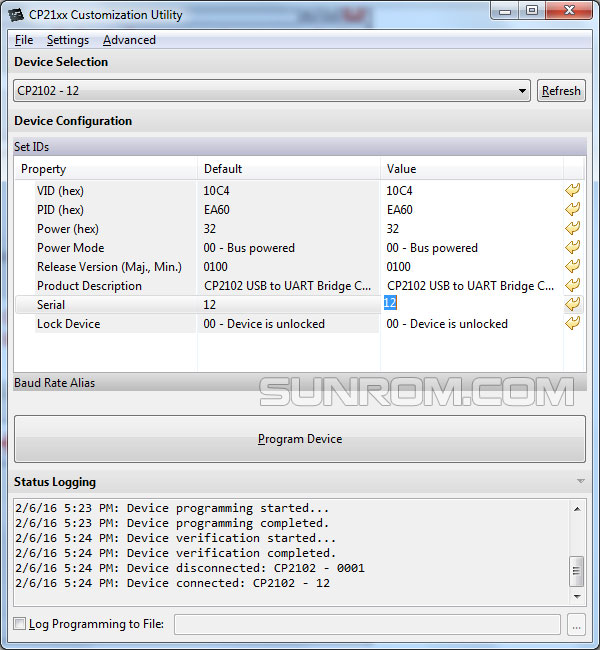Reset the Power (hex) value with its arrow icon
600x650 pixels.
(x=573, y=228)
